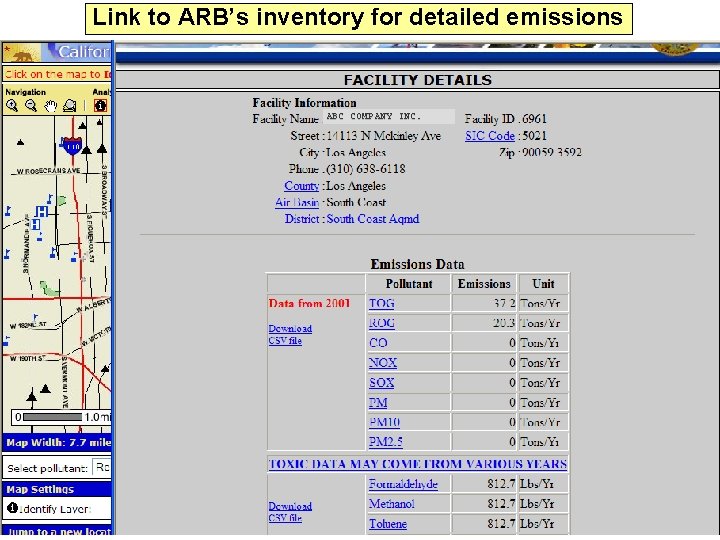Open the Formaldehyde link
The width and height of the screenshot is (720, 540).
click(x=403, y=484)
